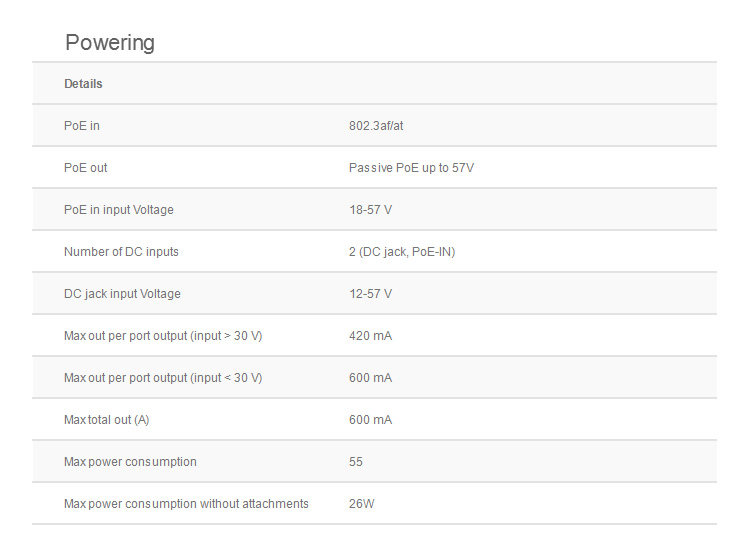Select the 55 power consumption value

tap(356, 462)
